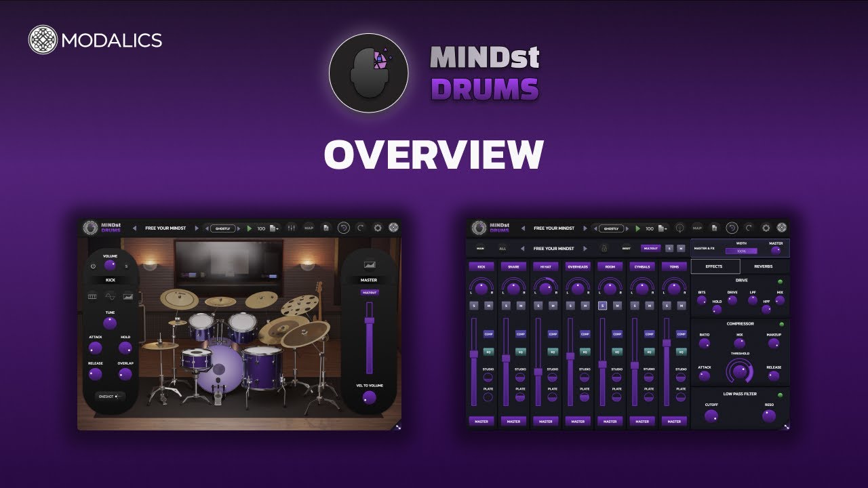The height and width of the screenshot is (488, 868).
Task: Click the resize corner of kit window
Action: pyautogui.click(x=398, y=426)
